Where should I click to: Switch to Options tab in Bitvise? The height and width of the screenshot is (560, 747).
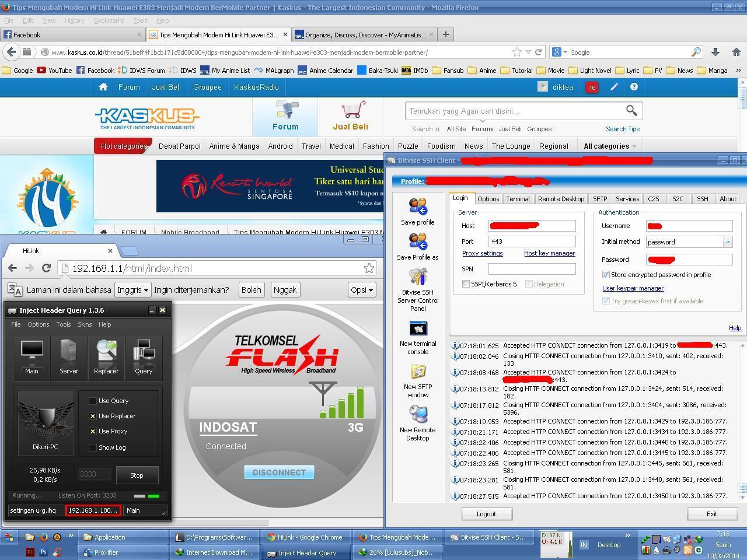(488, 199)
